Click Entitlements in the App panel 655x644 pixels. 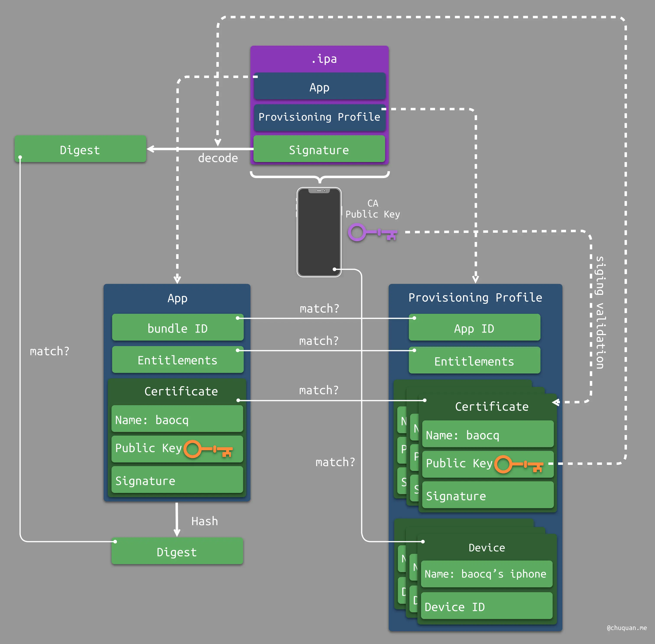pos(178,360)
